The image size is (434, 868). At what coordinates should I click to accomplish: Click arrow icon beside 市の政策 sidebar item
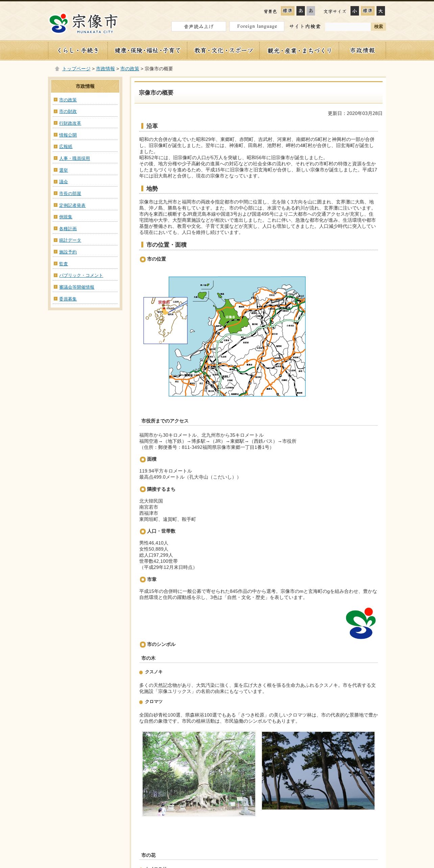pos(55,99)
